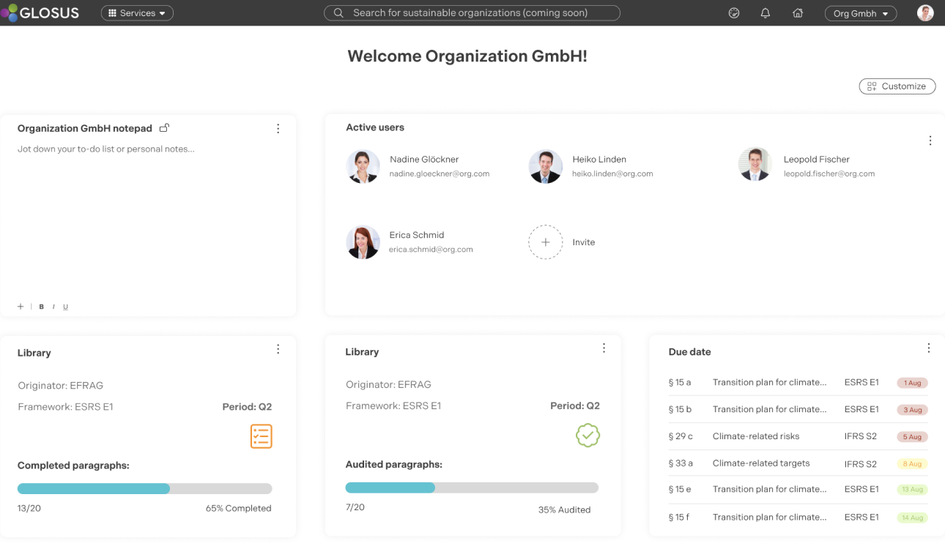Open the § 29 c Climate-related risks row
The height and width of the screenshot is (560, 945).
[x=798, y=436]
